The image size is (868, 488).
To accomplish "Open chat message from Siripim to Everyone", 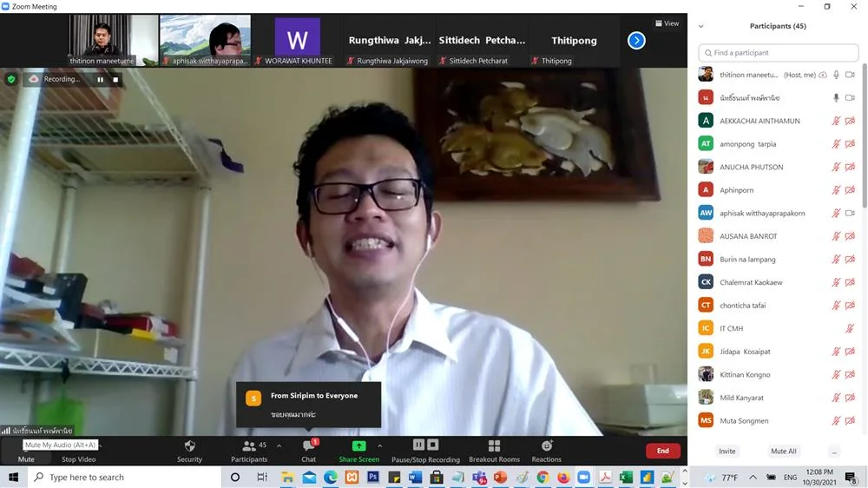I will (308, 405).
